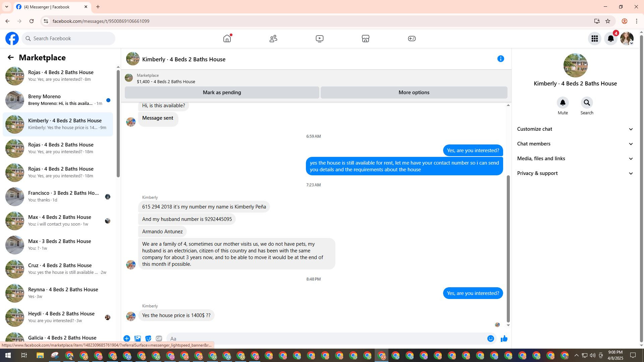644x362 pixels.
Task: Open the GIF picker
Action: pos(159,339)
